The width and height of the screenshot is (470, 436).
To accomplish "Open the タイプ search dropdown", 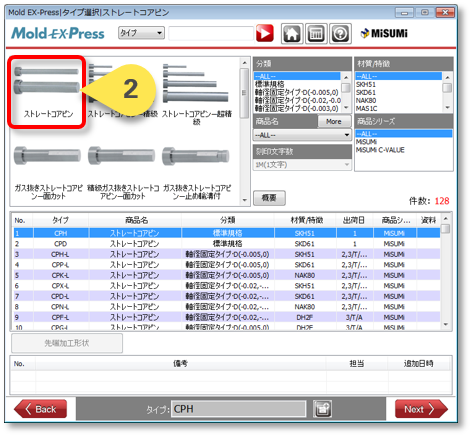I will 141,33.
